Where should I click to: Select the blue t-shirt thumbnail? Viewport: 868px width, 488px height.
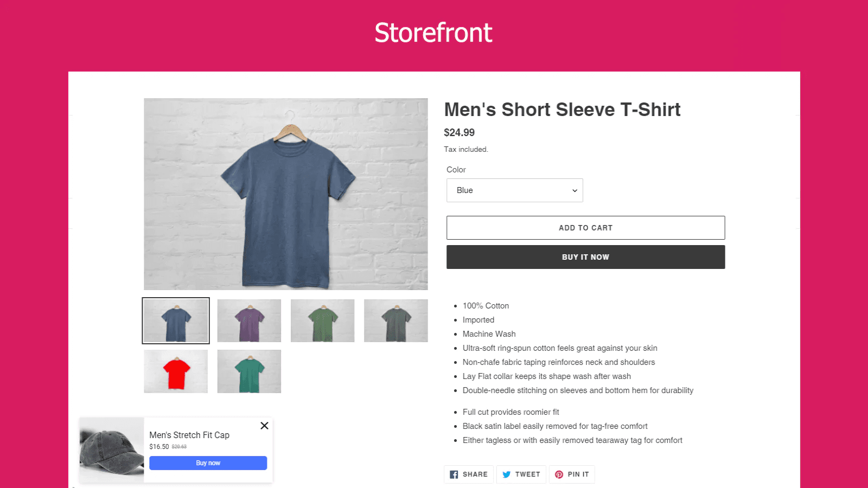176,320
